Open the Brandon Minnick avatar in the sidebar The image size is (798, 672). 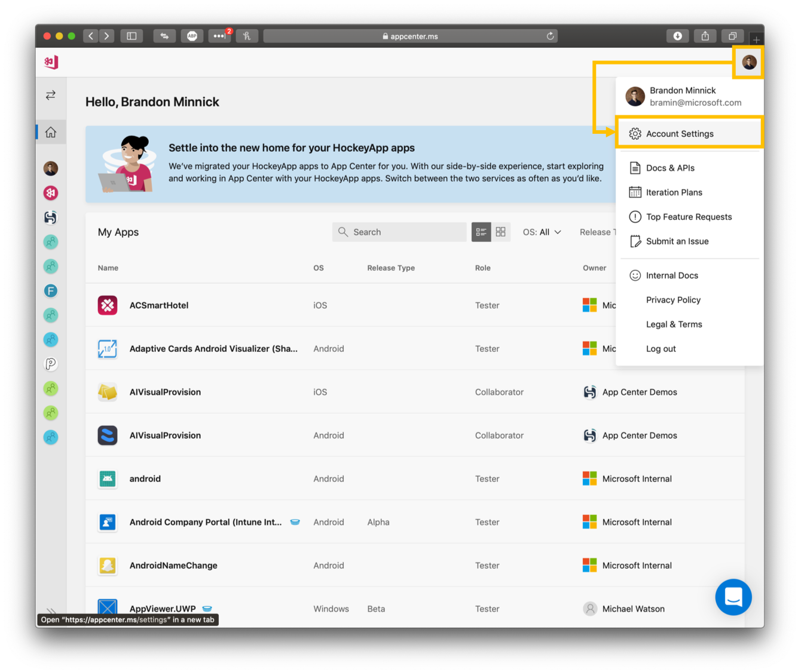[x=51, y=168]
